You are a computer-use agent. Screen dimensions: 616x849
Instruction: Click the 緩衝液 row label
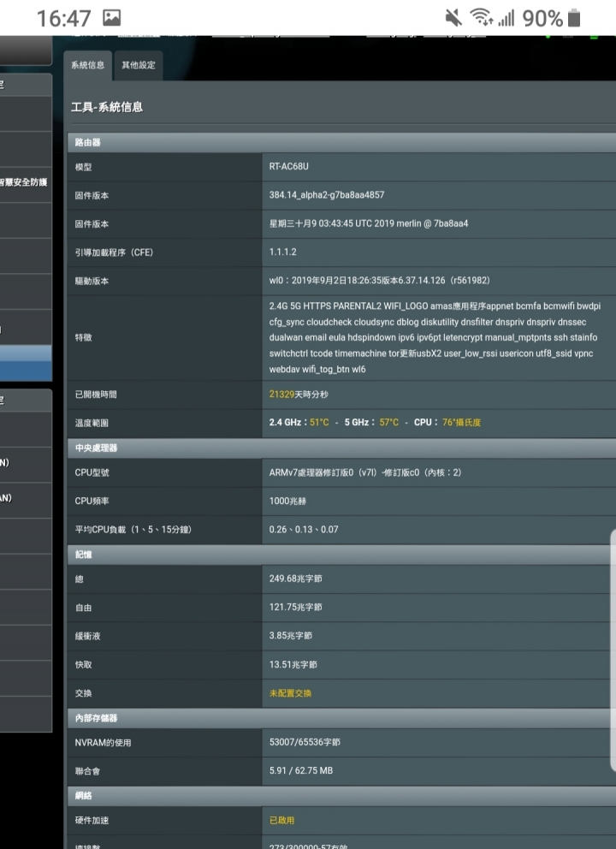87,636
